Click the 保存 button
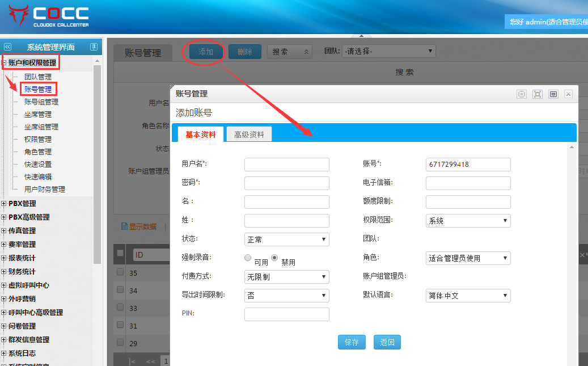Image resolution: width=588 pixels, height=366 pixels. 352,342
